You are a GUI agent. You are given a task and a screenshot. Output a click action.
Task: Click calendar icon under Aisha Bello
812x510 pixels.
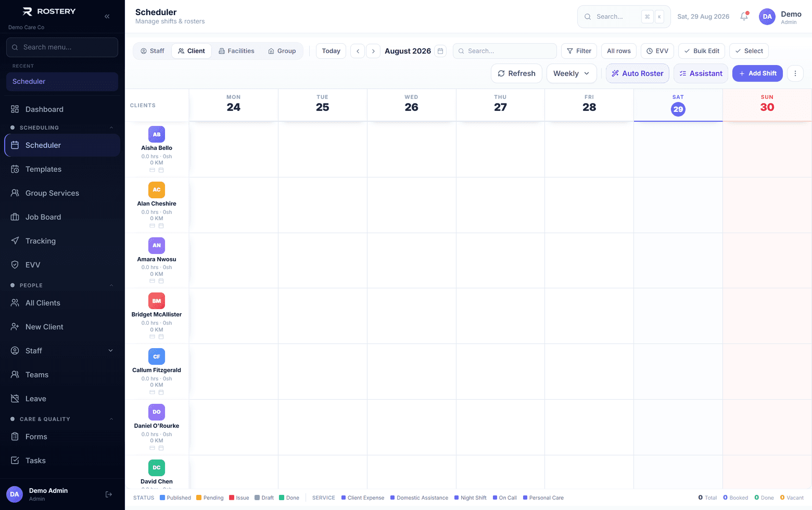[x=161, y=170]
